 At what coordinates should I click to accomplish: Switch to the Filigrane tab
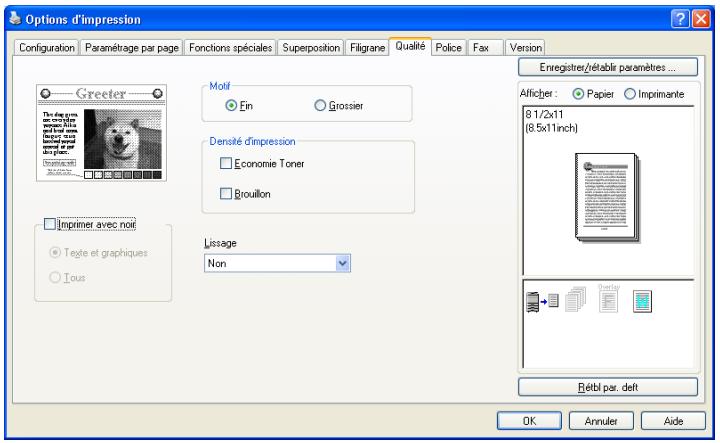pyautogui.click(x=367, y=48)
